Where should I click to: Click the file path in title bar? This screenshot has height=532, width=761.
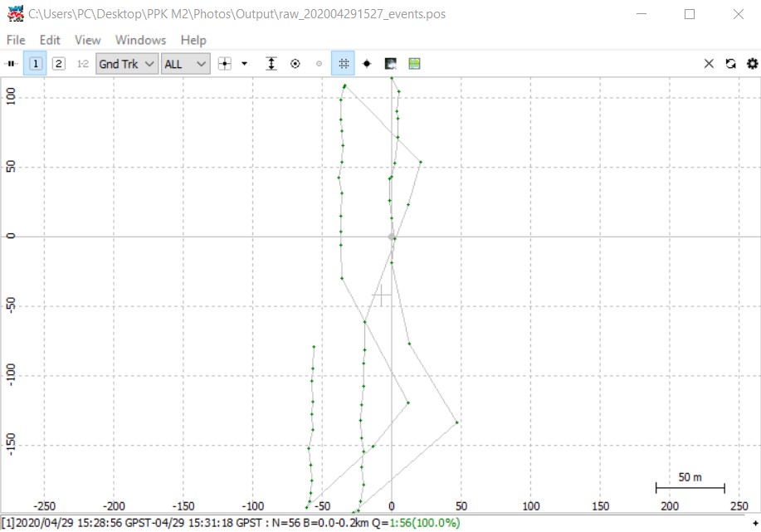point(237,14)
